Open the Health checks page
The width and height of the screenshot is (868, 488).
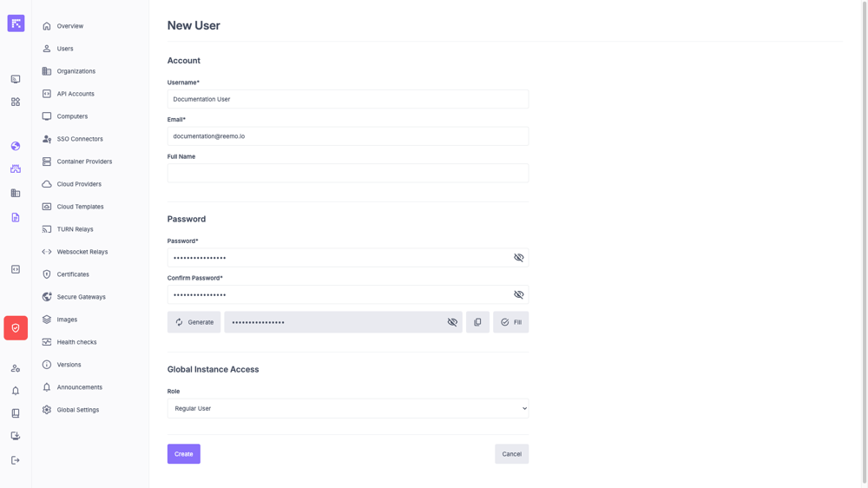pos(76,342)
